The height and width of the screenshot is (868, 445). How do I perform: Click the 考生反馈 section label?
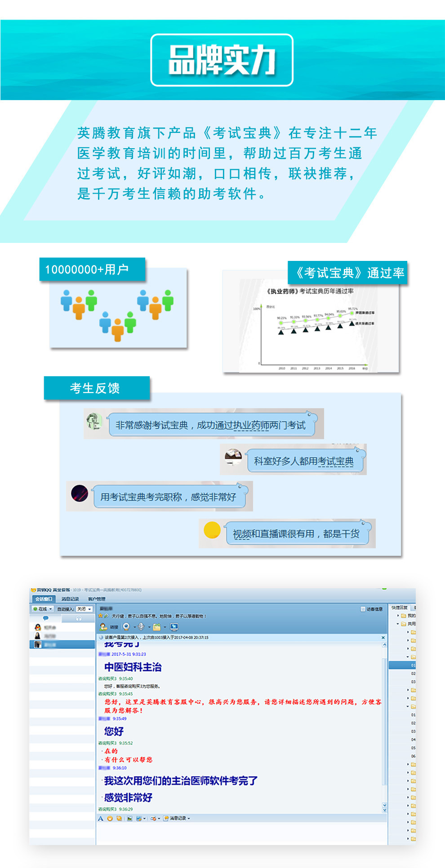tap(97, 388)
